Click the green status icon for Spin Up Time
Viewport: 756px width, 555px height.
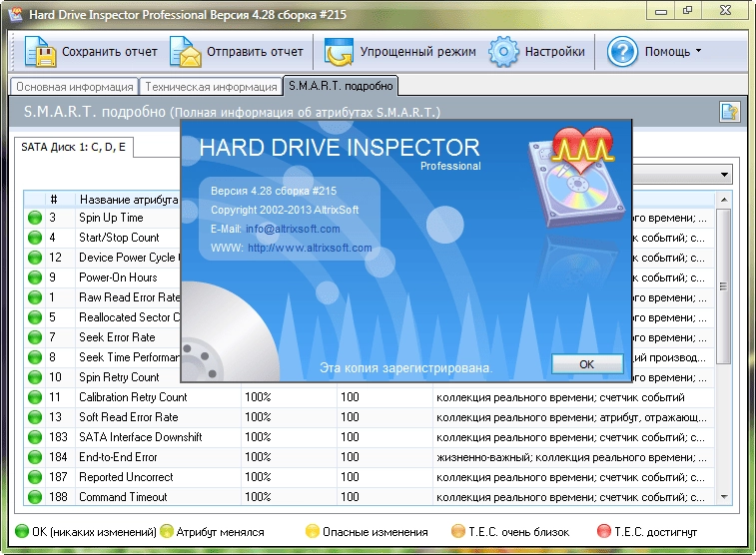(35, 218)
